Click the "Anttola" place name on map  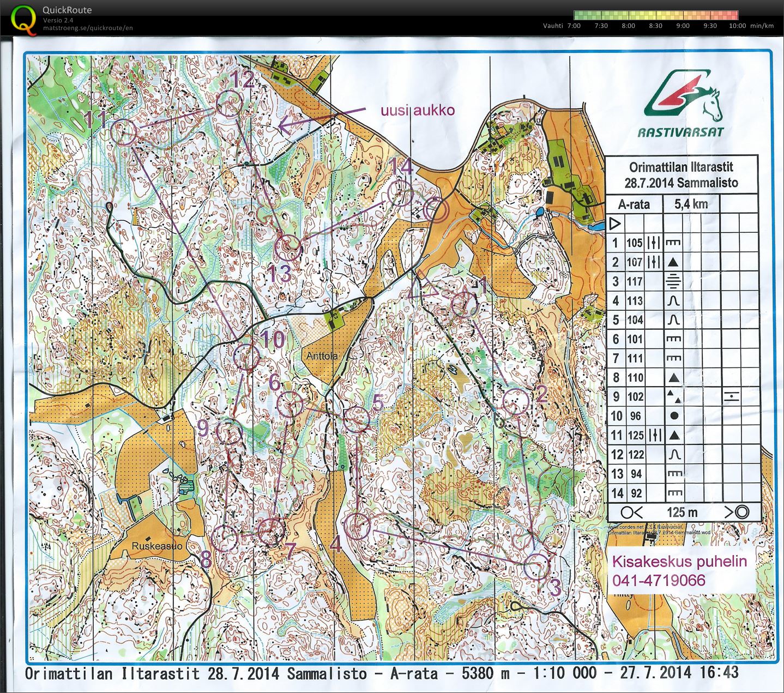(322, 355)
